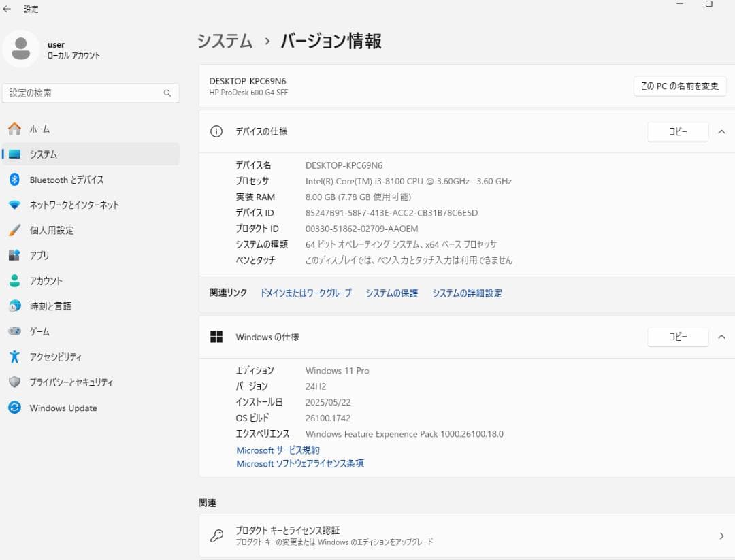Click the back arrow beside 設定
The image size is (735, 560).
tap(9, 9)
